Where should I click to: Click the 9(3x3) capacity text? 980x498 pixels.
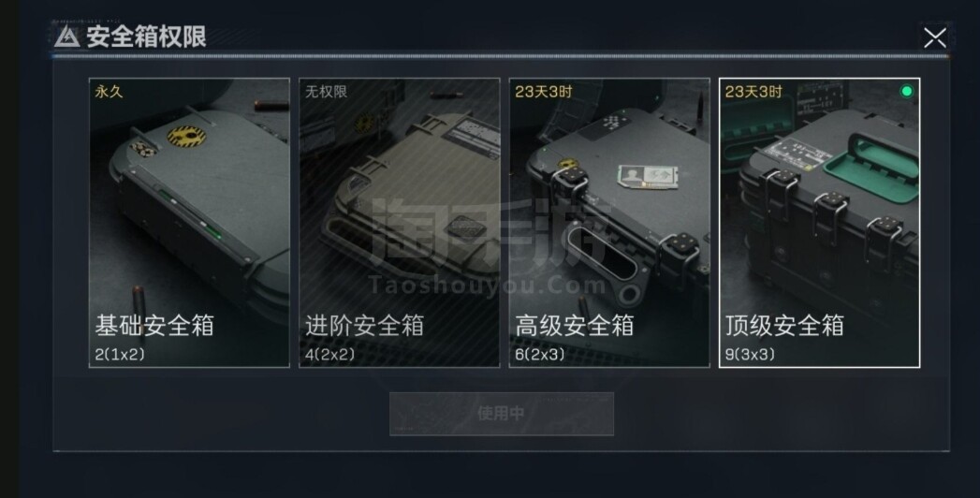[x=750, y=354]
